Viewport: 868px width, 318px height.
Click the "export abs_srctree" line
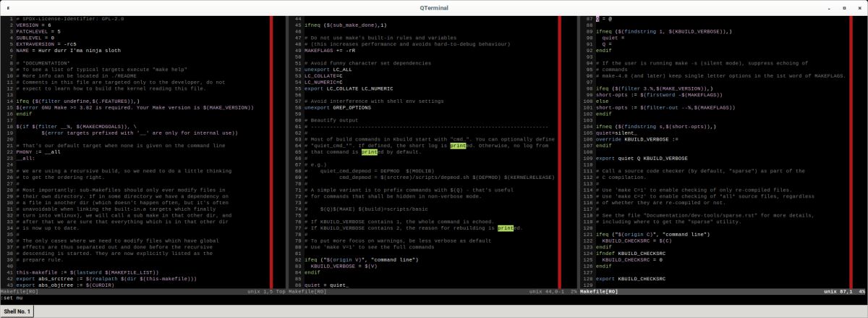[x=106, y=278]
